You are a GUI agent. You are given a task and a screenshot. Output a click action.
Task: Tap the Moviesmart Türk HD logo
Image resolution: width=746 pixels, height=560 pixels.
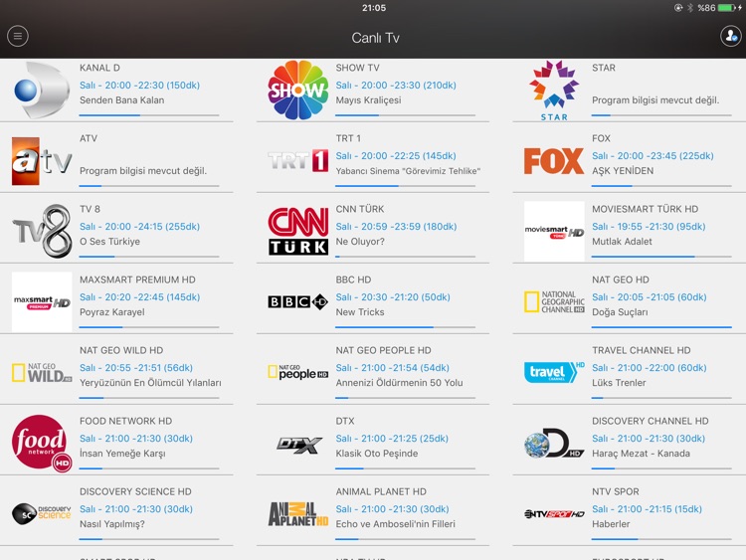click(x=554, y=231)
